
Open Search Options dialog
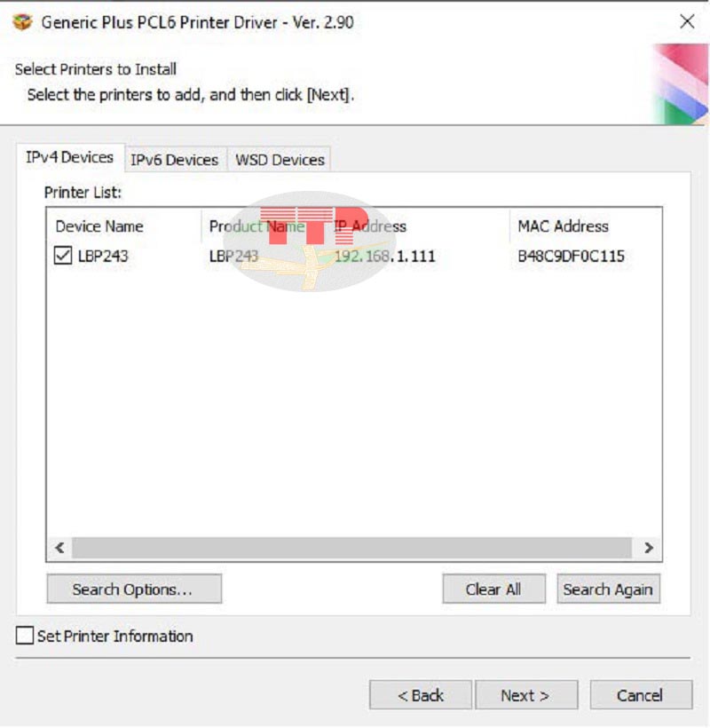[x=134, y=590]
